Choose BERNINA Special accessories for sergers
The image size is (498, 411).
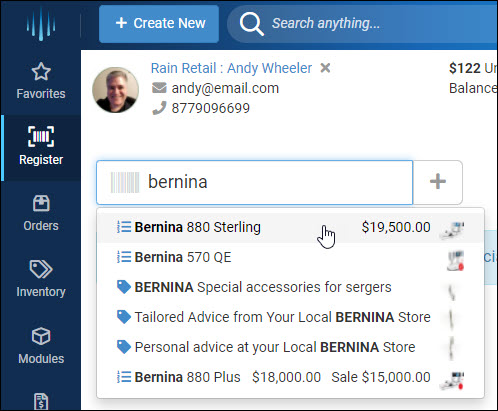(x=290, y=287)
